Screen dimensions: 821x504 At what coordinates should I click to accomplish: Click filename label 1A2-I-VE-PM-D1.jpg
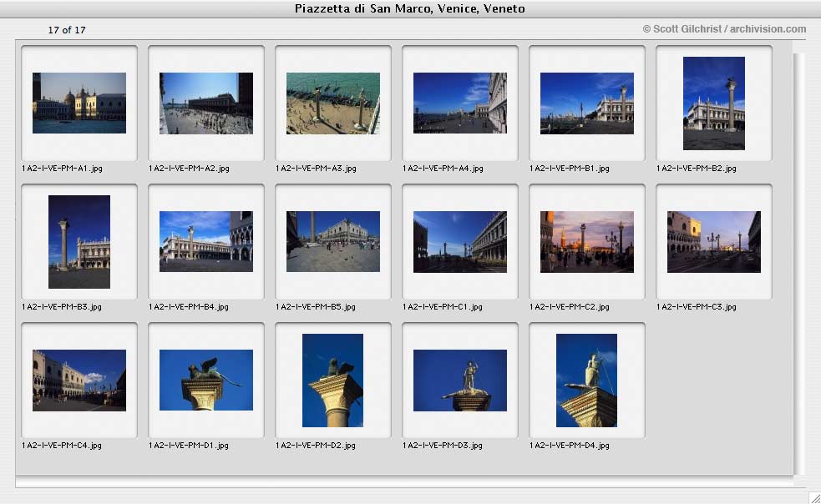[x=189, y=446]
